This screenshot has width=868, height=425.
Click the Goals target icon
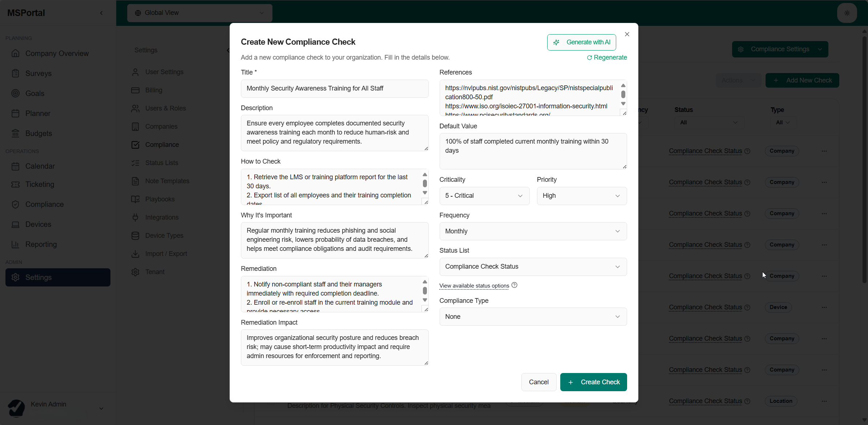[15, 93]
